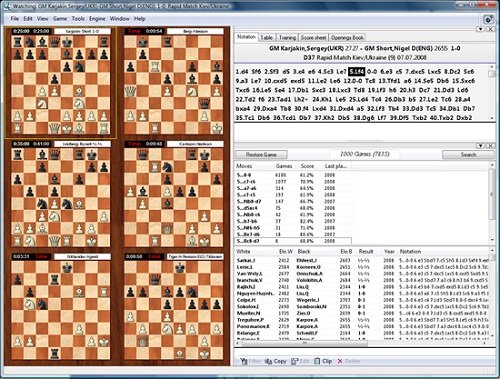Image resolution: width=500 pixels, height=379 pixels.
Task: Collapse the book pane with its arrow button
Action: [480, 146]
